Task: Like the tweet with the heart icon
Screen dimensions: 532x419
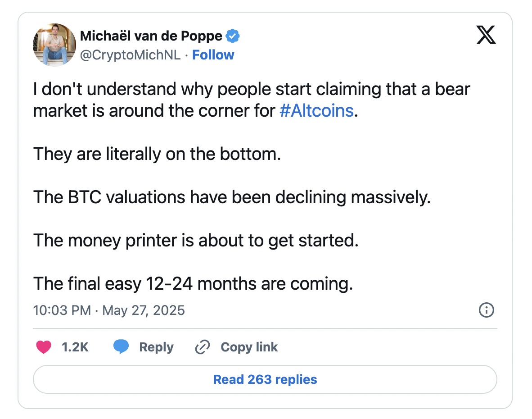Action: point(43,347)
